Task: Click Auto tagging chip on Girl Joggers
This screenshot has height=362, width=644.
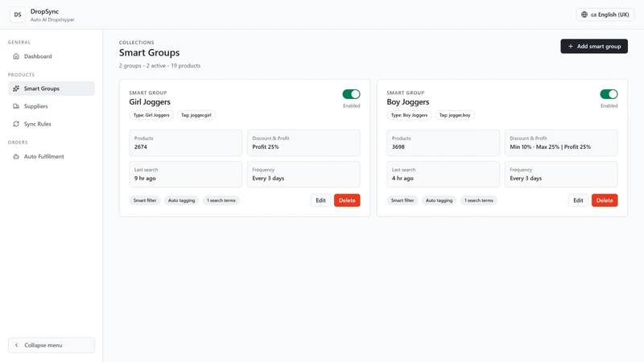Action: (182, 200)
